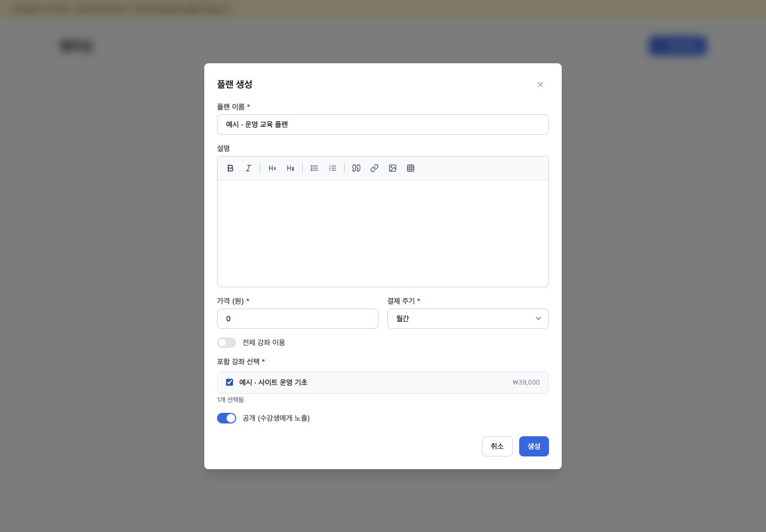Focus the 가격 (원) input field
This screenshot has width=766, height=532.
(x=298, y=319)
